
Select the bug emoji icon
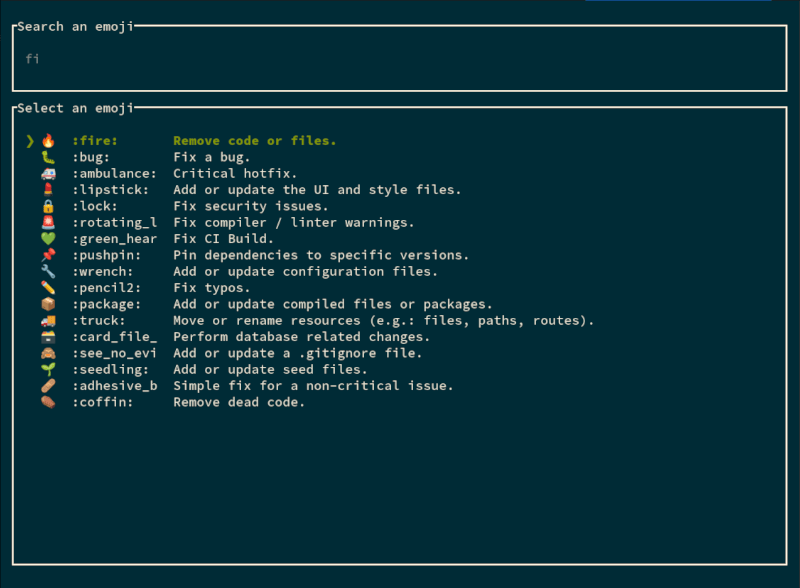(x=48, y=157)
